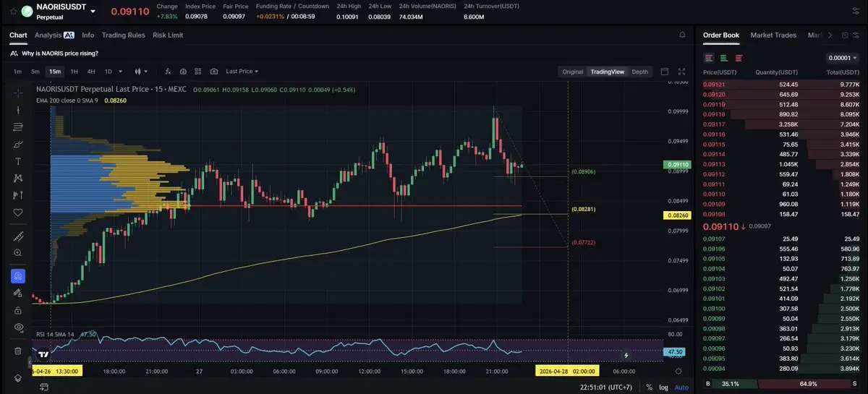The image size is (868, 394).
Task: Open the Risk Limit tab
Action: (168, 35)
